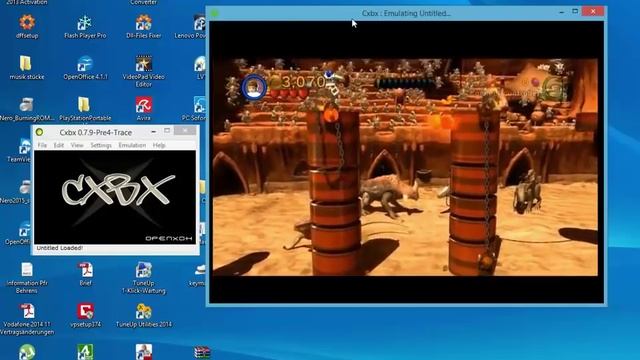The height and width of the screenshot is (360, 640).
Task: Open Emulation menu in Cxbx window
Action: [132, 145]
